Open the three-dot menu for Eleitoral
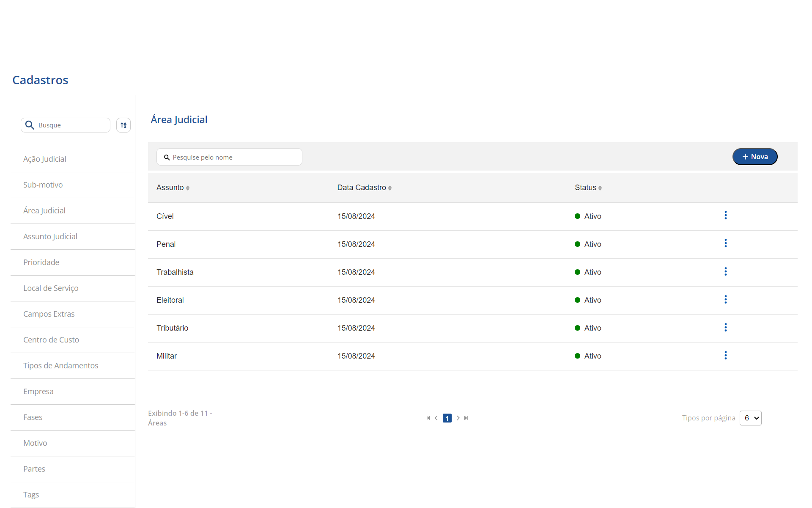Image resolution: width=812 pixels, height=508 pixels. 725,299
